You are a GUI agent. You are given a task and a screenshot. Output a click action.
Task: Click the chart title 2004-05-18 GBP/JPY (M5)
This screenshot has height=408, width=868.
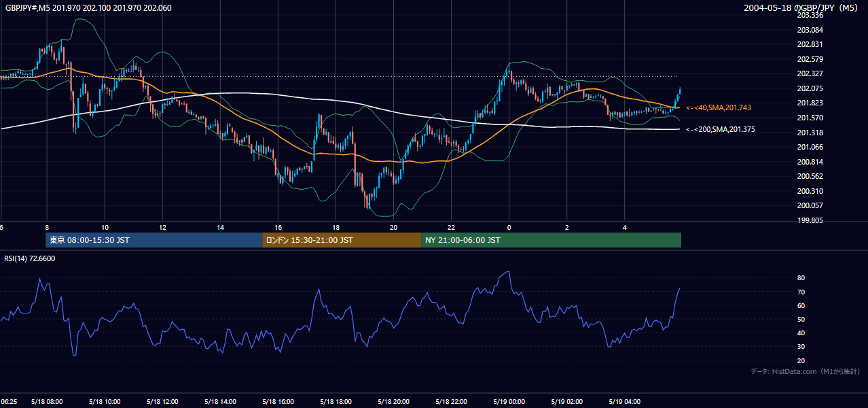tap(802, 8)
